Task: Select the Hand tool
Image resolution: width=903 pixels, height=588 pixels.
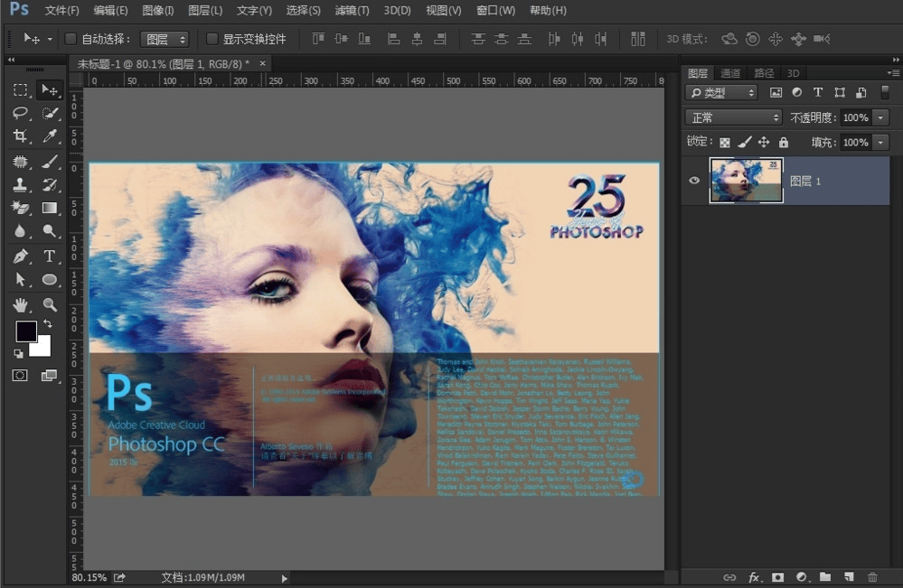Action: 20,305
